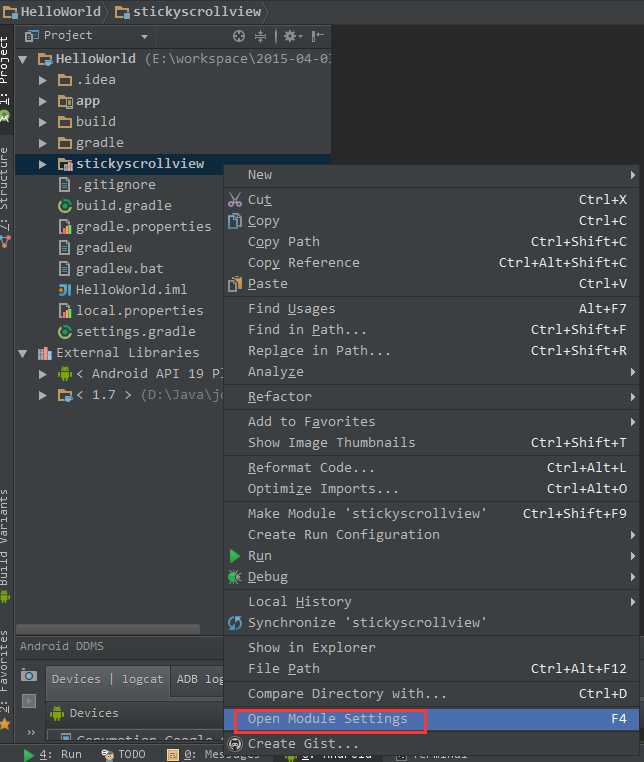Click the camera screen capture icon in DDMS
The height and width of the screenshot is (762, 644).
tap(29, 676)
